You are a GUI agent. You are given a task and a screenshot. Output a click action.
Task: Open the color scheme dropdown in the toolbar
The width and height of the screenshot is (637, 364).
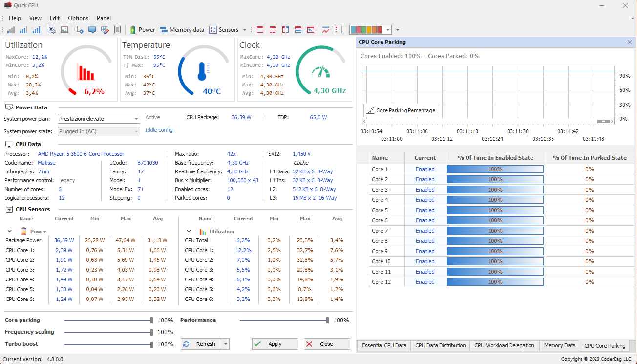(x=388, y=30)
